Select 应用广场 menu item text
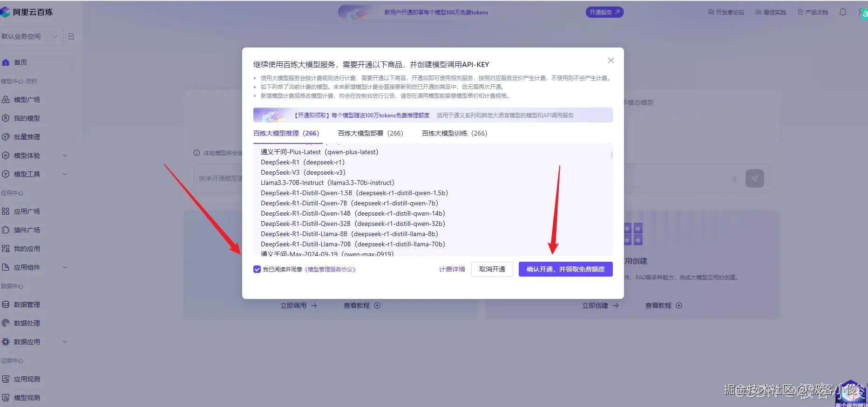This screenshot has height=407, width=868. point(27,211)
